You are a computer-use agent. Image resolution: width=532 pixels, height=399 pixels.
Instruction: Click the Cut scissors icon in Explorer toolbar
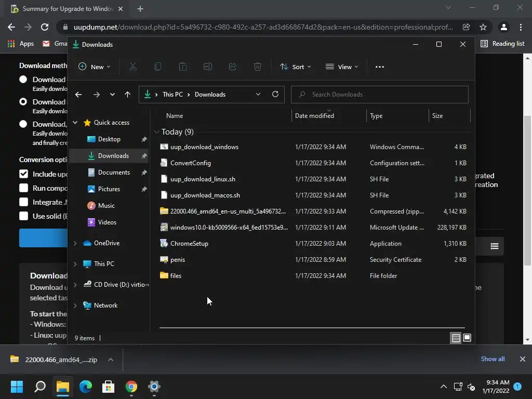132,67
